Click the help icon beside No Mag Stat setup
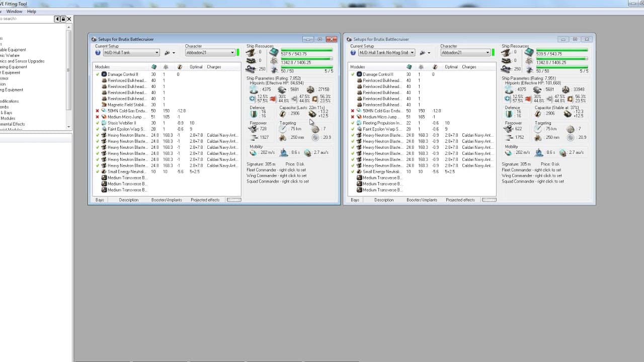644x362 pixels. coord(353,52)
